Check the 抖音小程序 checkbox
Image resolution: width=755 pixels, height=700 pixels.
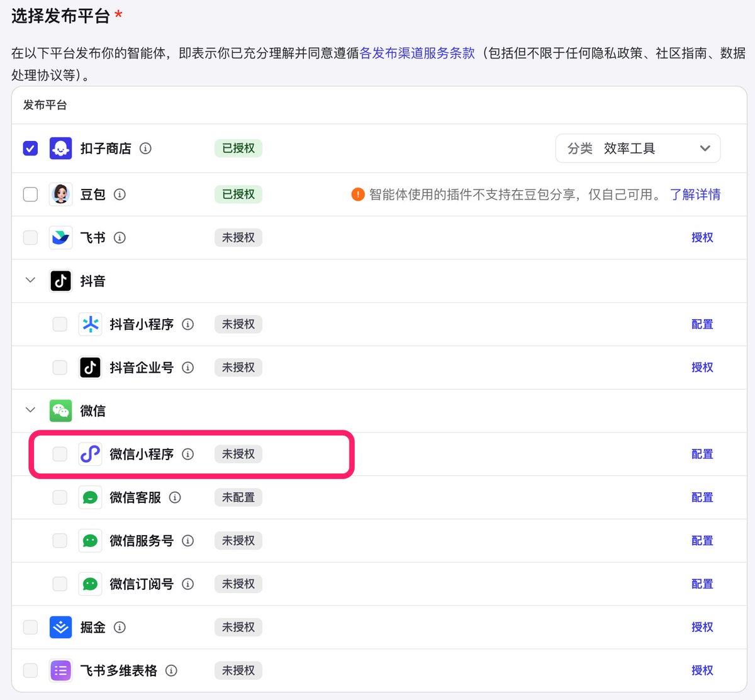pos(60,324)
